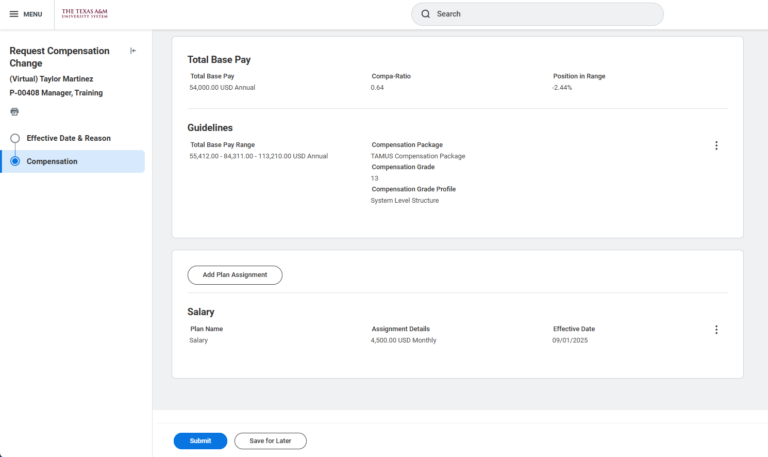The width and height of the screenshot is (768, 457).
Task: Click the printer icon under Manager, Training
Action: coord(15,112)
